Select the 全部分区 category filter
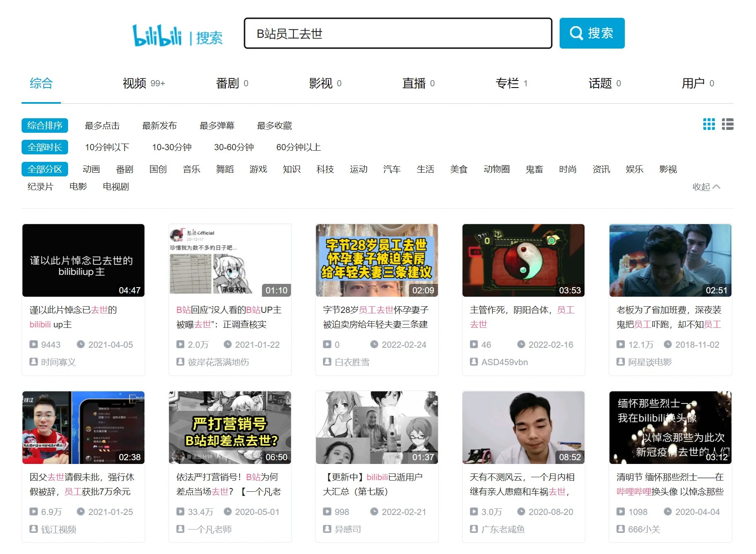 45,169
